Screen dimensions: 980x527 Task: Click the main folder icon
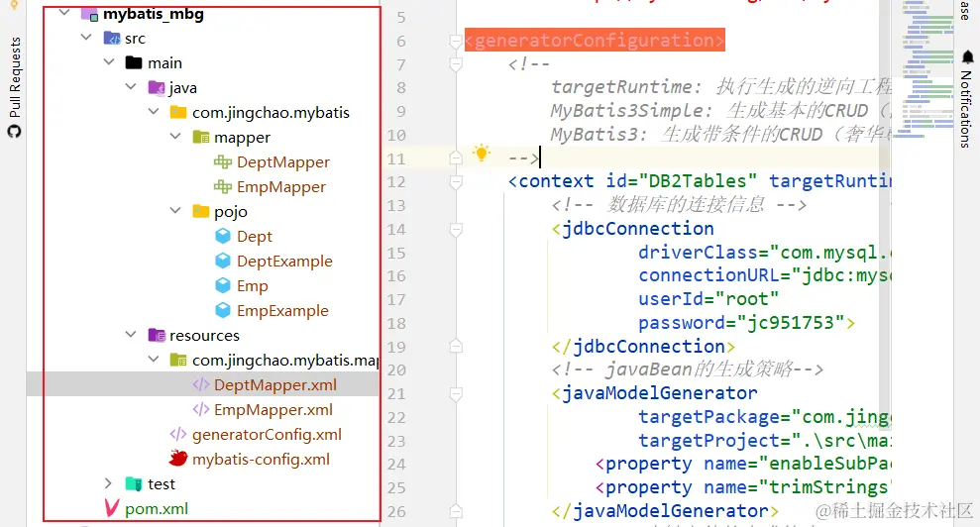point(134,62)
